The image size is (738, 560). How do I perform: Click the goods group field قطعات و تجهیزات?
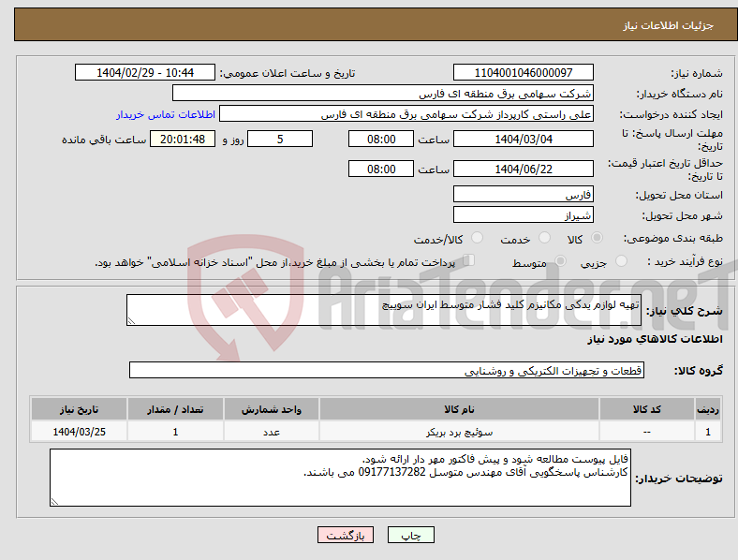[387, 370]
